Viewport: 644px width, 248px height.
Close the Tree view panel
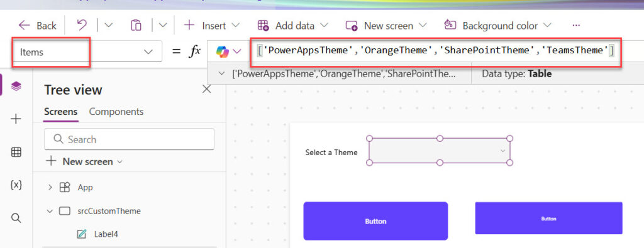coord(206,89)
